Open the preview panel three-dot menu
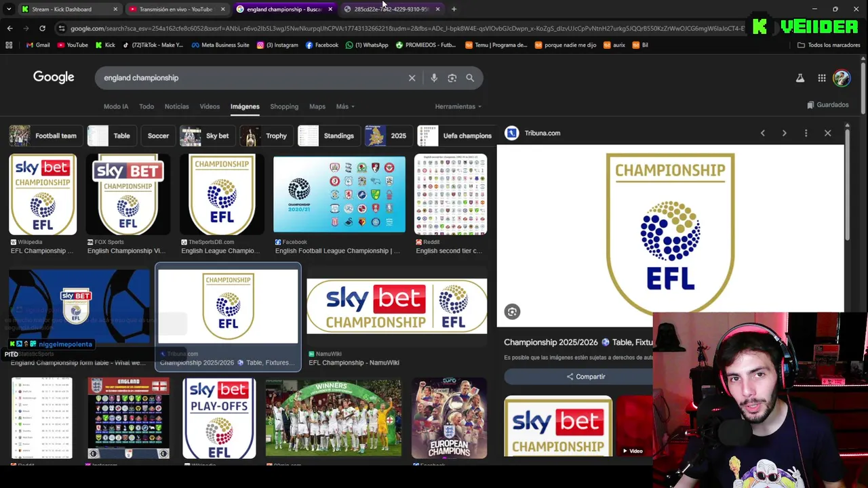The width and height of the screenshot is (868, 488). point(806,134)
